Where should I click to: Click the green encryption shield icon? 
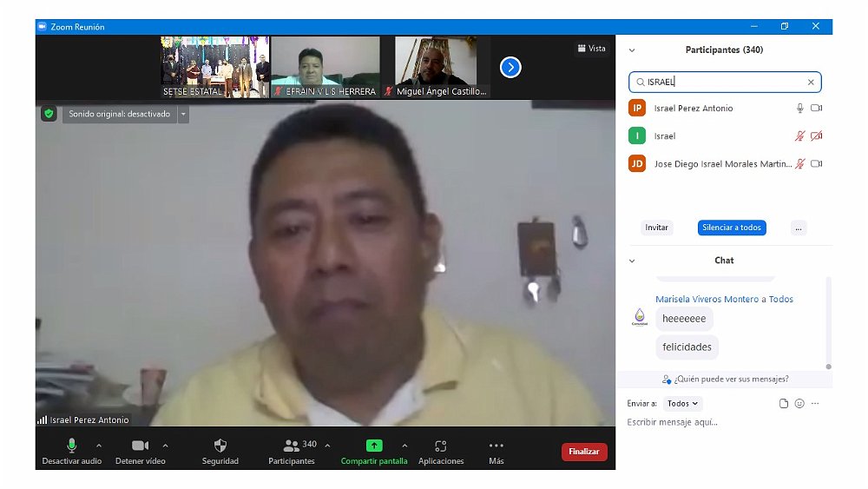click(x=49, y=114)
